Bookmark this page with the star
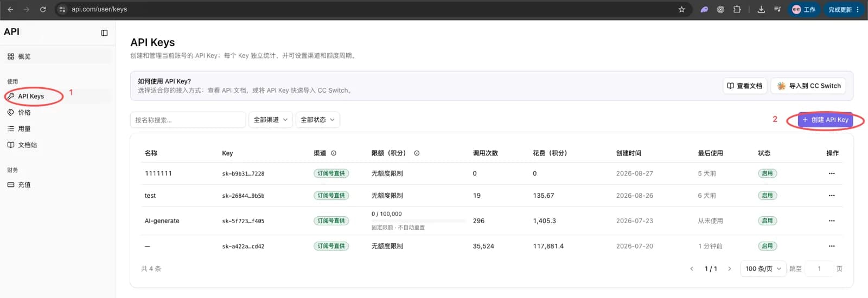The image size is (868, 298). [682, 9]
